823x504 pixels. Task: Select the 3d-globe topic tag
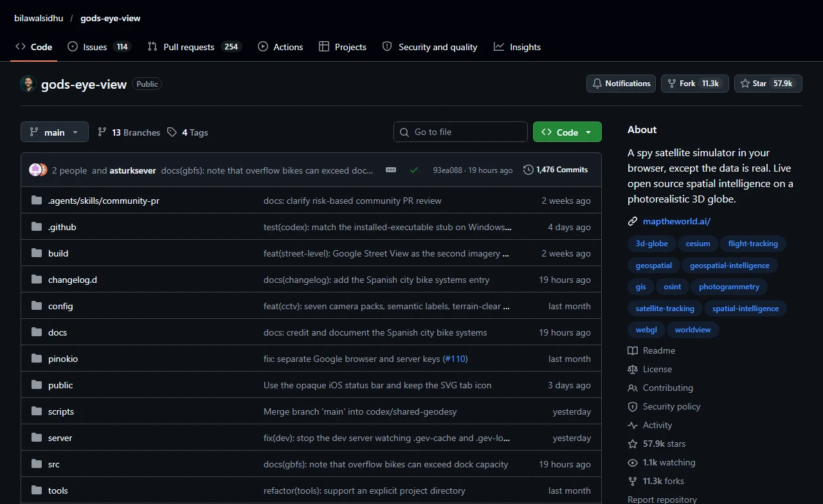click(x=652, y=244)
